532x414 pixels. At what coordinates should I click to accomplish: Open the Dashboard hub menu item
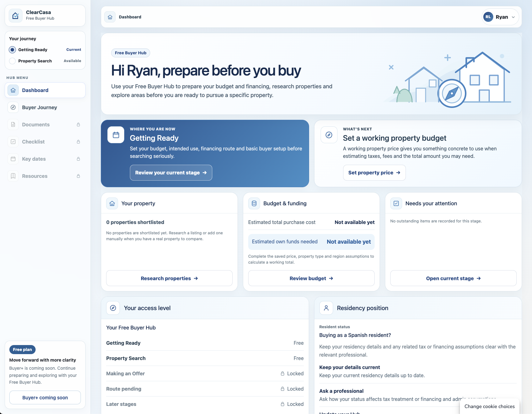(x=45, y=90)
